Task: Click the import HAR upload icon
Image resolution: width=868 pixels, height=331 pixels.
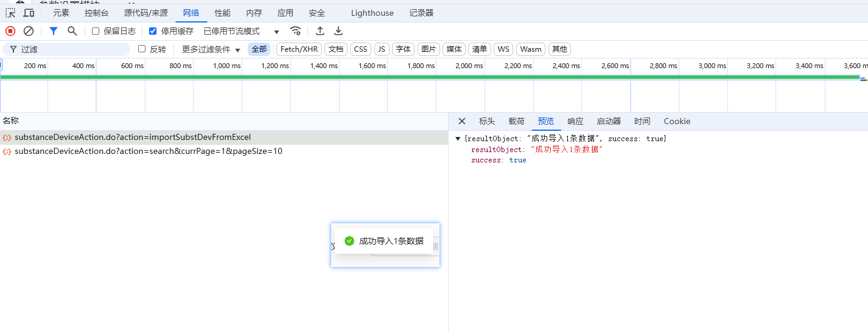Action: [320, 31]
